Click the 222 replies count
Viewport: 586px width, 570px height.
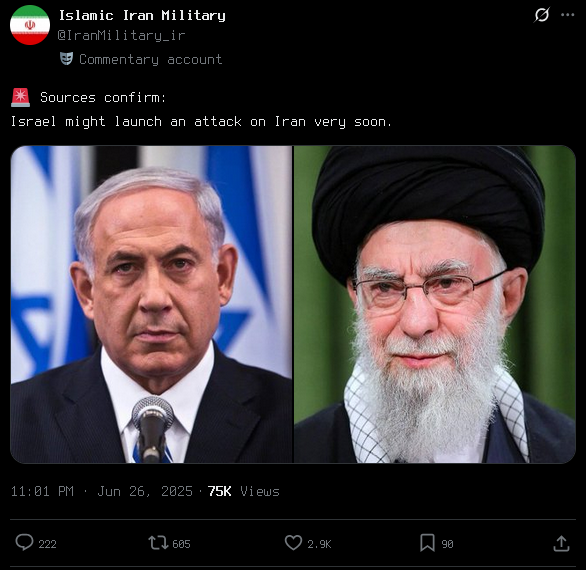pyautogui.click(x=47, y=544)
